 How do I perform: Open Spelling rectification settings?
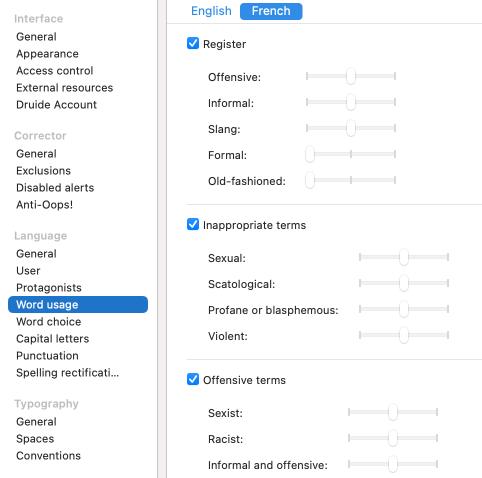coord(67,373)
